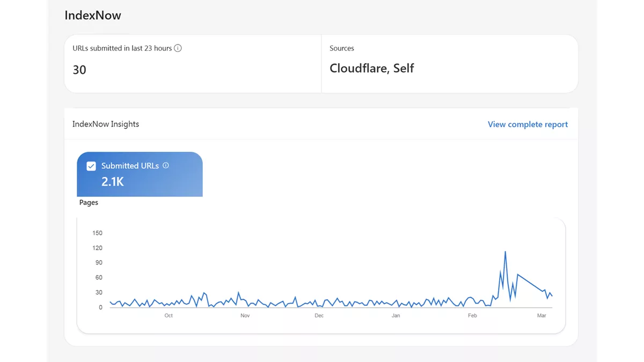Open the View complete report link
This screenshot has width=644, height=362.
pos(528,124)
